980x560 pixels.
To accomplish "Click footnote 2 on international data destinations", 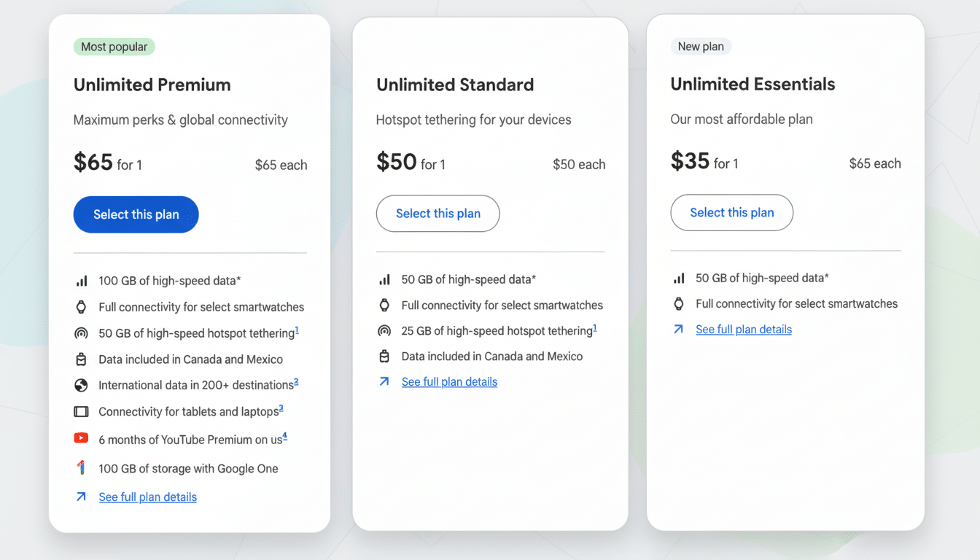I will click(x=295, y=380).
